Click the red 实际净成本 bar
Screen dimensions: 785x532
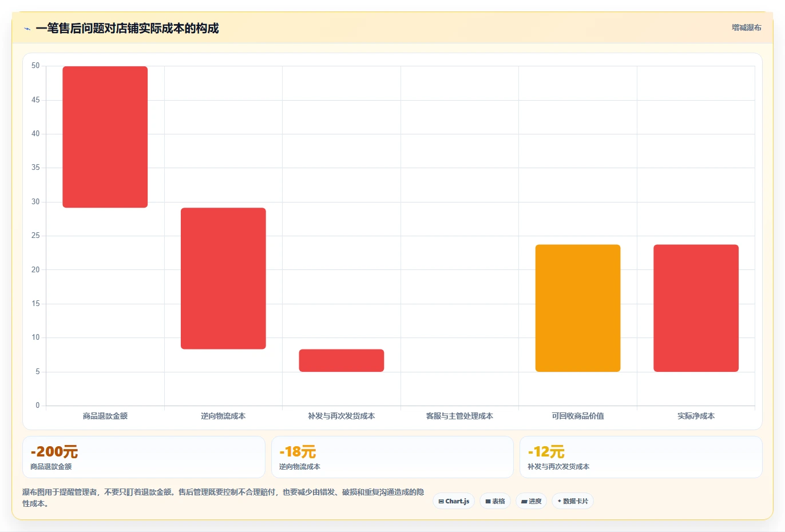tap(696, 308)
